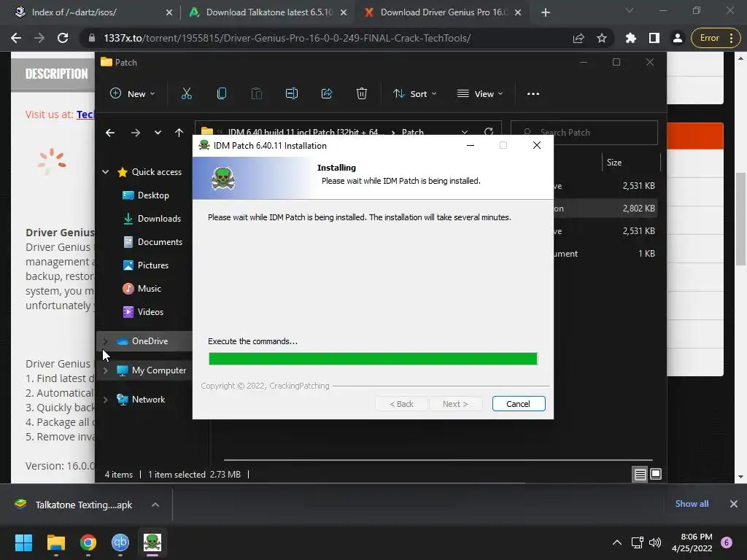Click Chrome's reload page button
This screenshot has width=747, height=560.
(63, 38)
